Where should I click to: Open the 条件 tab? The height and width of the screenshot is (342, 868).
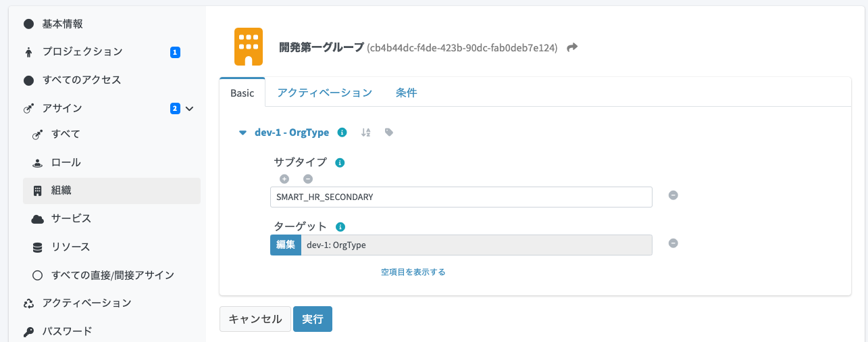(406, 93)
